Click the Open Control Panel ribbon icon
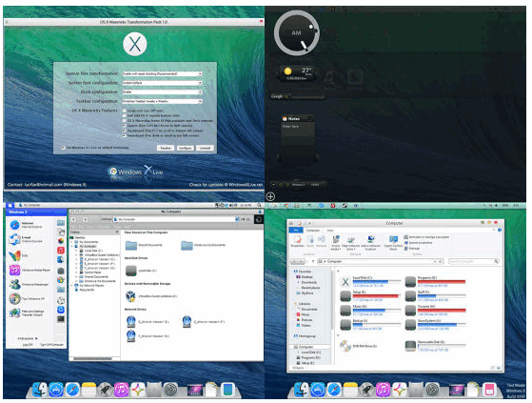This screenshot has height=403, width=532. [393, 243]
